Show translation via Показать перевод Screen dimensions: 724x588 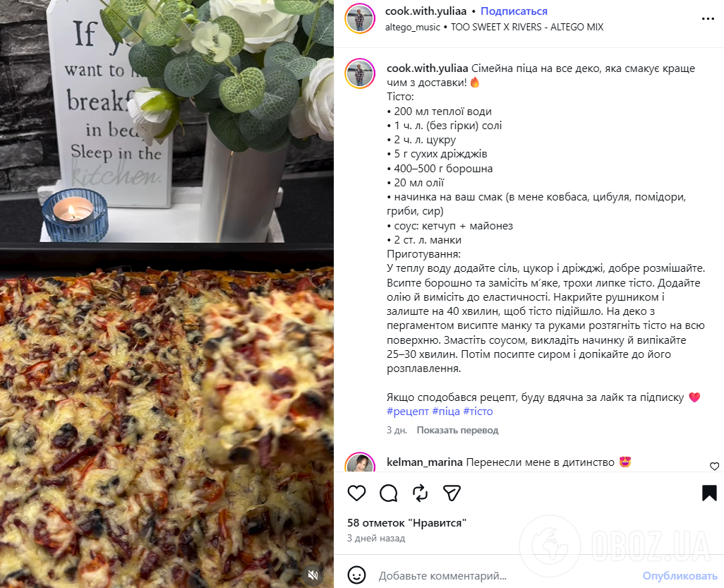tap(457, 430)
